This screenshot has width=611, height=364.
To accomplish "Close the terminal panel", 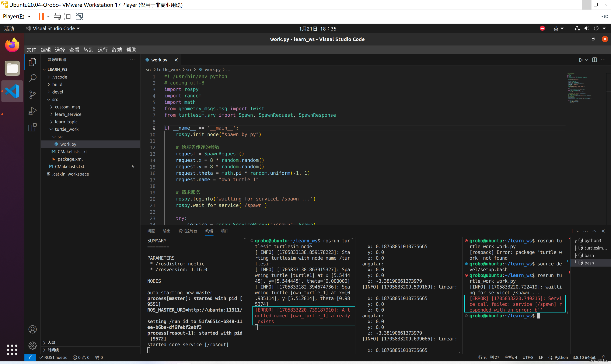I will point(603,231).
